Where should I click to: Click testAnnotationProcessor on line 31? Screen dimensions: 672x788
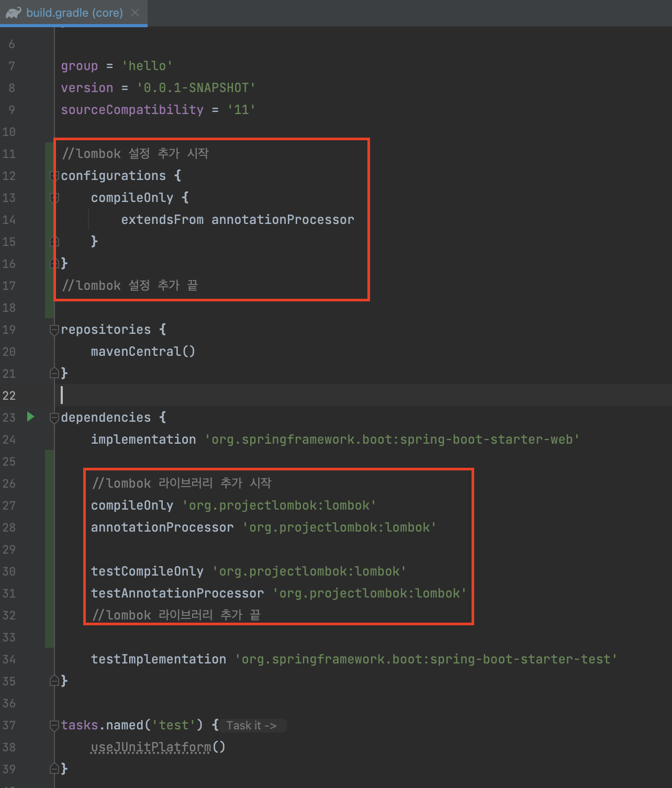[177, 593]
